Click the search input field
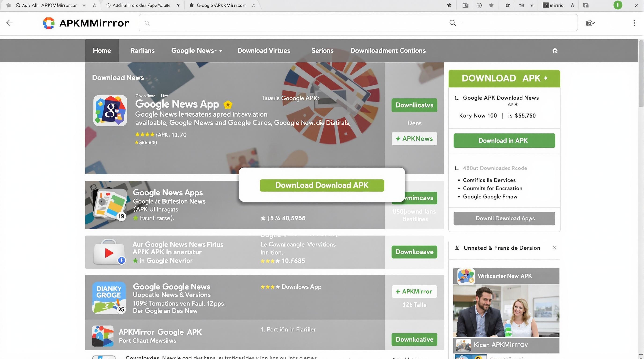Image resolution: width=644 pixels, height=359 pixels. (358, 22)
